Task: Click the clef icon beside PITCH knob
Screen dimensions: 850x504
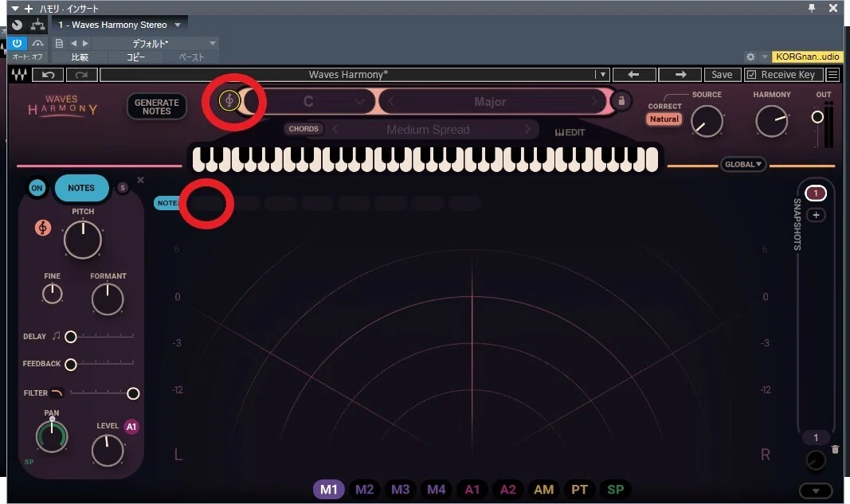Action: (43, 228)
